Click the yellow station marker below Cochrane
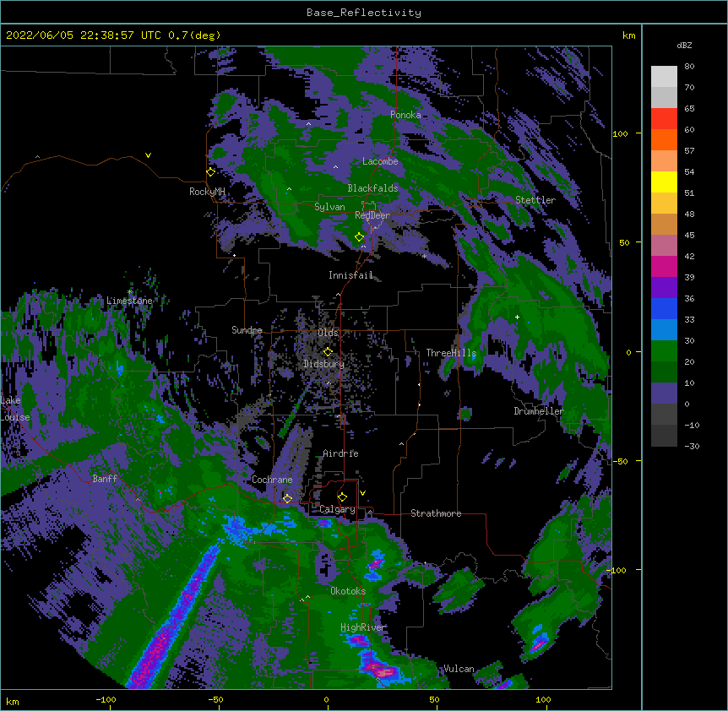The height and width of the screenshot is (711, 728). (288, 498)
